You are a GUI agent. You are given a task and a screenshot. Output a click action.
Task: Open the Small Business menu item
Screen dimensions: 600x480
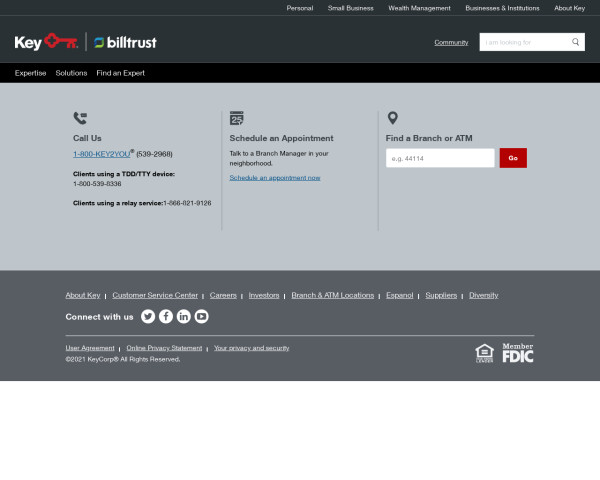coord(351,8)
